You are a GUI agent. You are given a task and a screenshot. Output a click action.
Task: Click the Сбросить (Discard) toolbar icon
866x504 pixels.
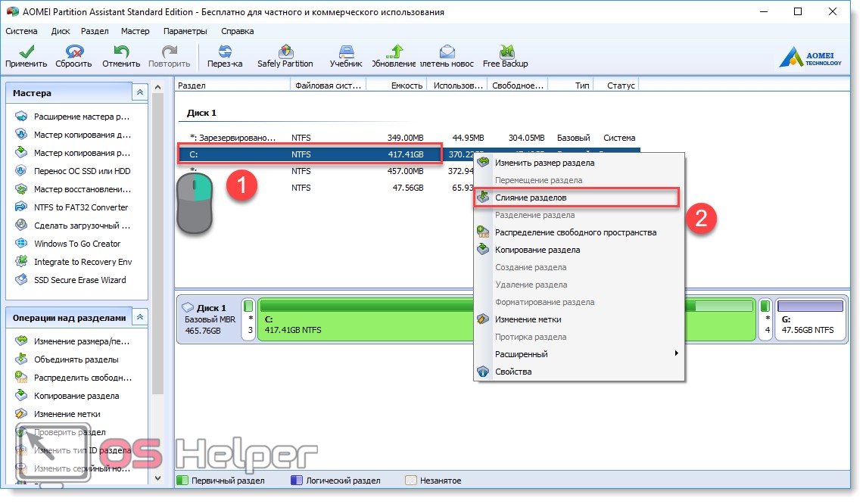pyautogui.click(x=73, y=52)
